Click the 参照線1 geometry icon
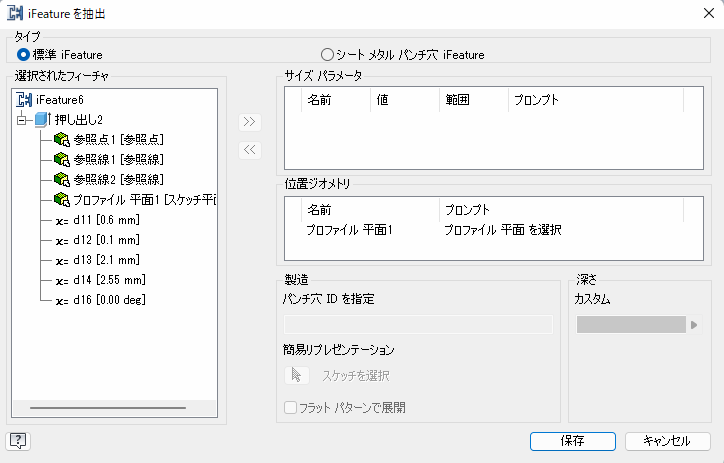 point(61,159)
